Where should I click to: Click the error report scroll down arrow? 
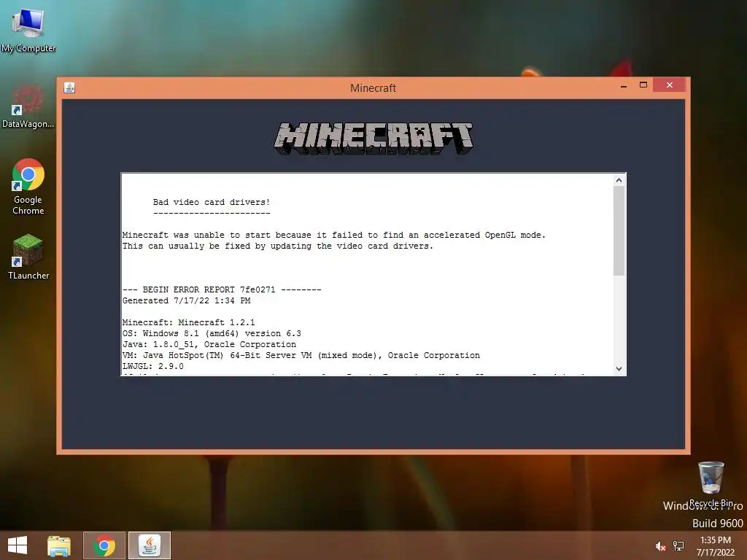point(619,368)
